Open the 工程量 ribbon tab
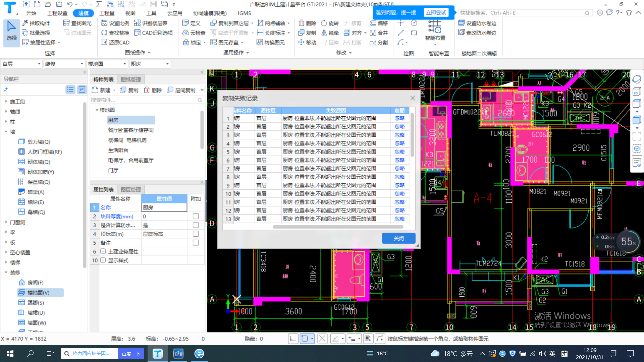Screen dimensions: 644x362 (107, 13)
